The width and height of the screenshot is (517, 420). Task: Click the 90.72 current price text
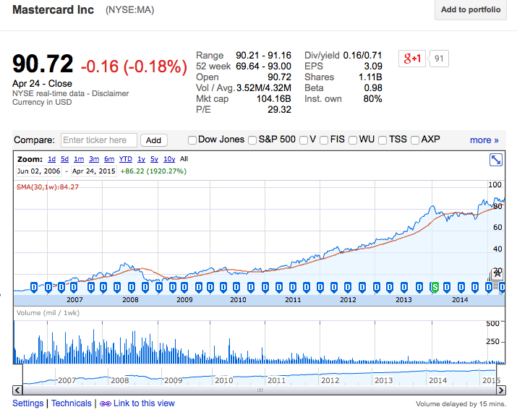click(43, 64)
